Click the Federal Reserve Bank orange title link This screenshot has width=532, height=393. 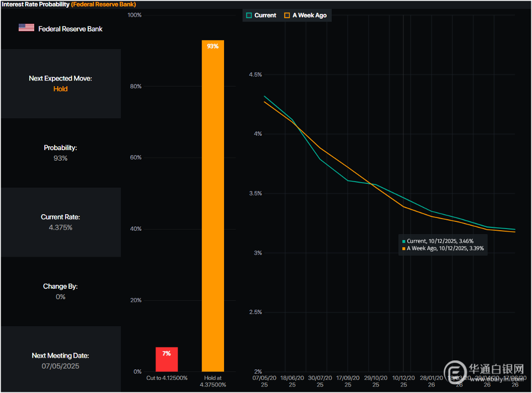[x=103, y=4]
